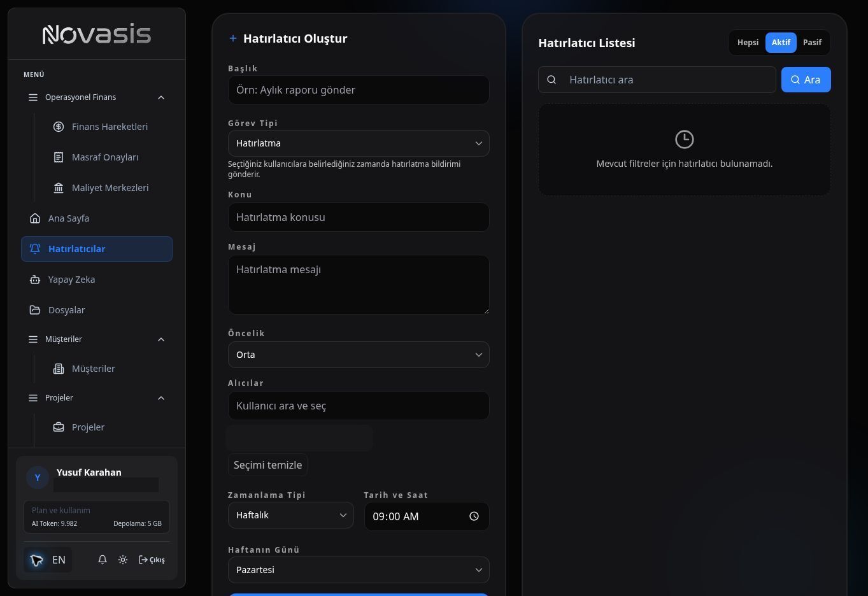
Task: Click the 09:00 AM time field
Action: [427, 516]
